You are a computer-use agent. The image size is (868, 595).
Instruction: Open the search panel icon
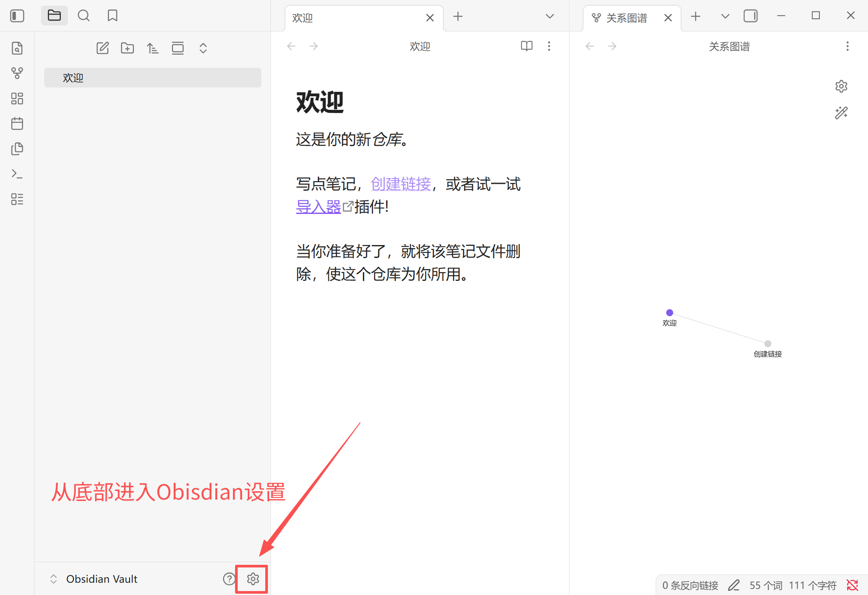pyautogui.click(x=84, y=16)
